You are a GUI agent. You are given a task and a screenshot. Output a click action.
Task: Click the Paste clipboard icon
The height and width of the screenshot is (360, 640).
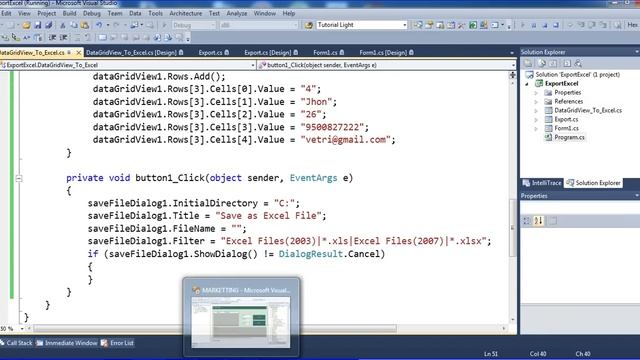point(84,25)
